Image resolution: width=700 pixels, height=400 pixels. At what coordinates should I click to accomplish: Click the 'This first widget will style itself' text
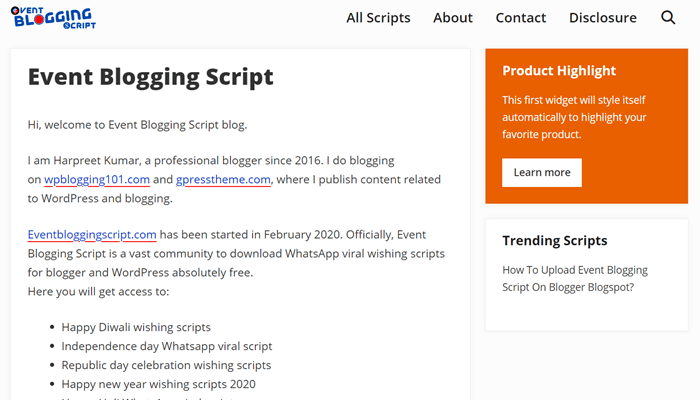click(x=574, y=100)
